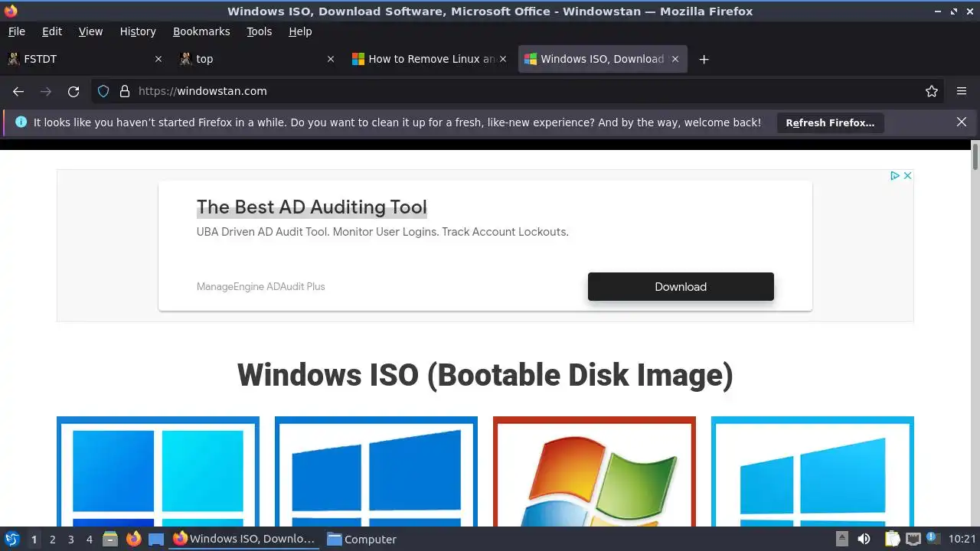Go back to the previous page
Screen dimensions: 980x551
(x=18, y=91)
